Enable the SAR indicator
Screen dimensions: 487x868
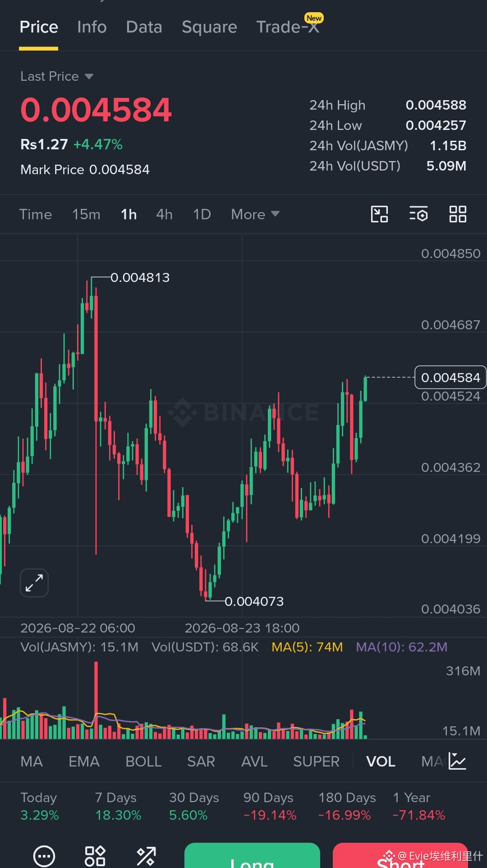click(201, 762)
